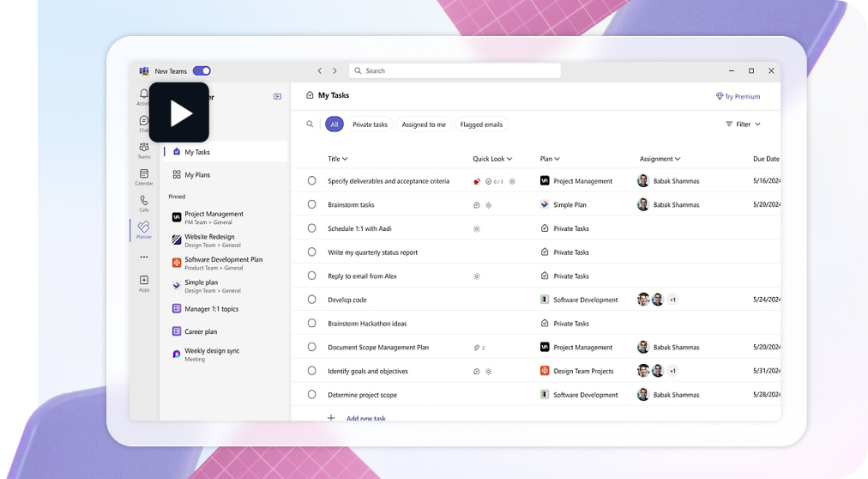This screenshot has width=868, height=479.
Task: Open Chat in the Teams sidebar
Action: pyautogui.click(x=144, y=124)
